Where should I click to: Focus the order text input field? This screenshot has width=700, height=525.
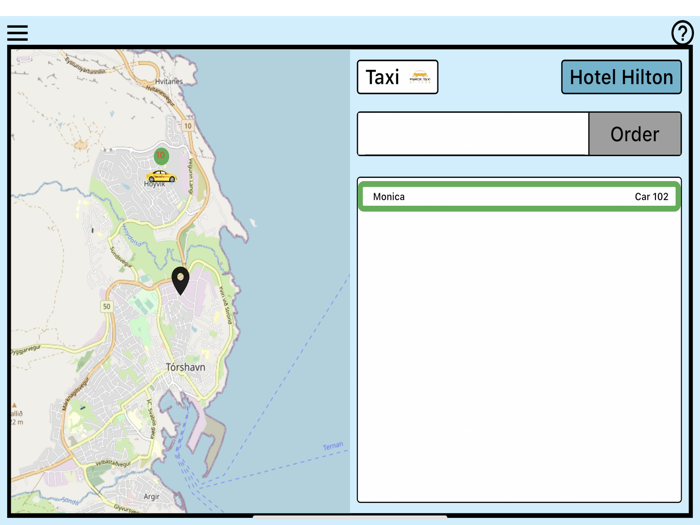473,134
